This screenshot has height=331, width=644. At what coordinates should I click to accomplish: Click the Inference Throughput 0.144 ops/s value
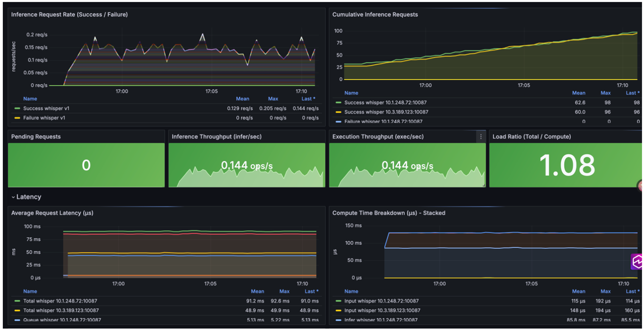click(247, 165)
